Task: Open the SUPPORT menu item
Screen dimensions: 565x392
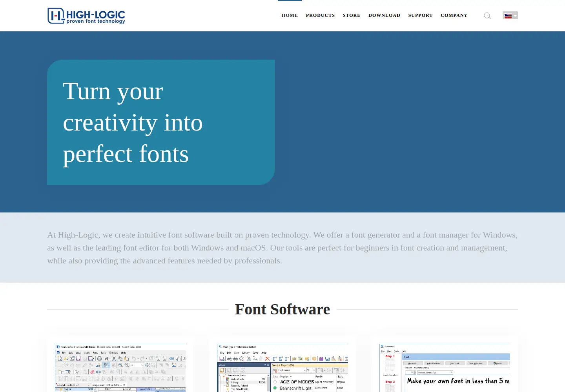Action: (x=420, y=16)
